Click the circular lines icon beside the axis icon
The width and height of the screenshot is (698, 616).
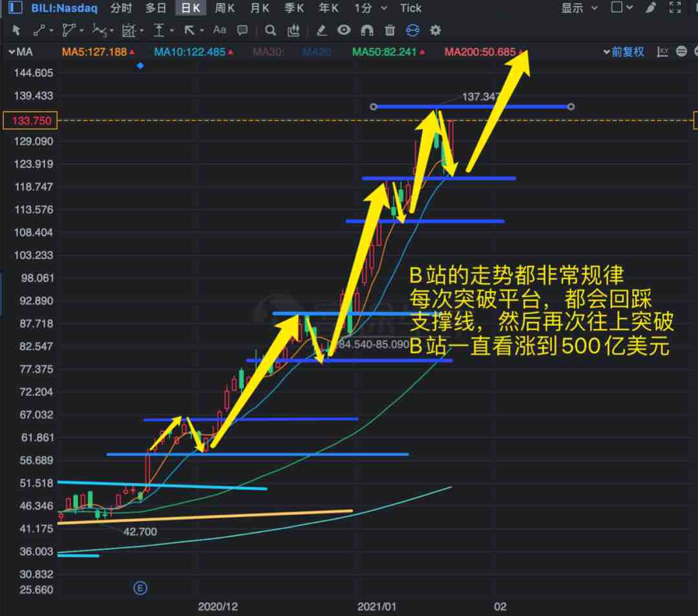coord(682,52)
